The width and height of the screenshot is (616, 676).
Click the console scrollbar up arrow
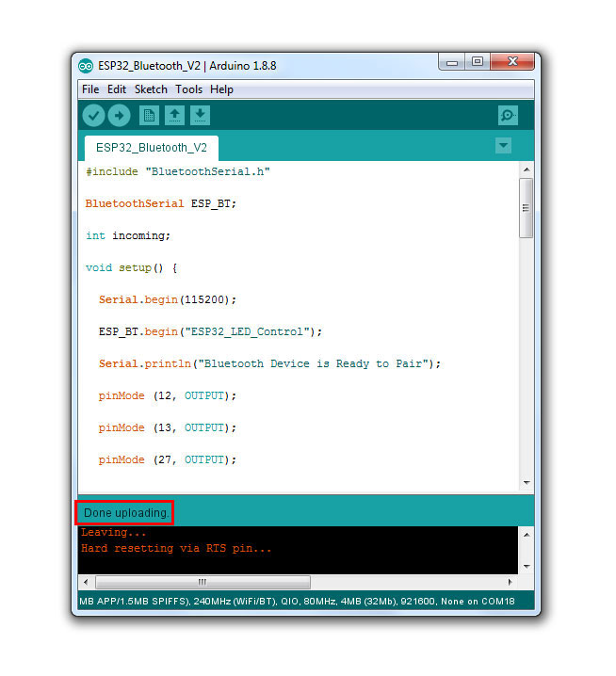pos(527,535)
